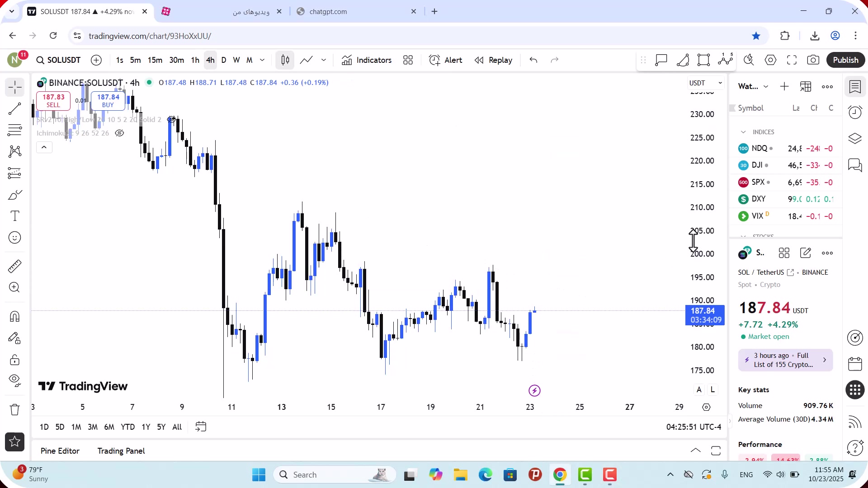Screen dimensions: 868x488
Task: Open the Indicators dialog
Action: (367, 60)
